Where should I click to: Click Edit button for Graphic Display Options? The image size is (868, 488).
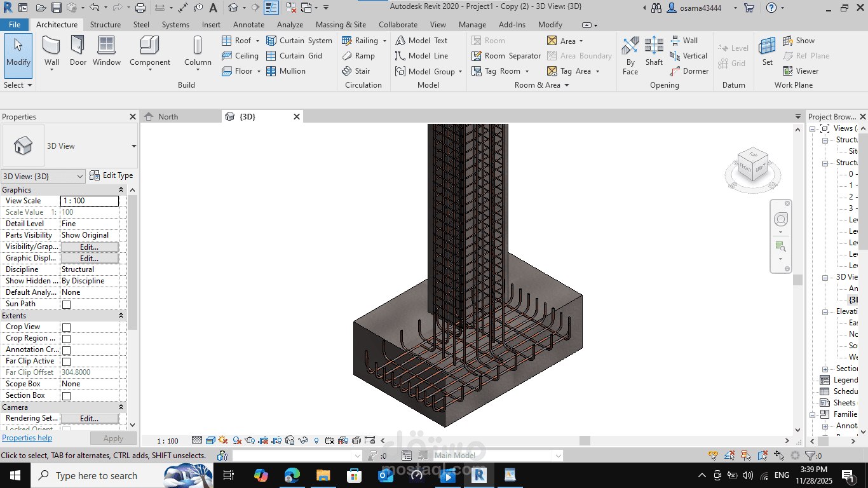coord(90,258)
